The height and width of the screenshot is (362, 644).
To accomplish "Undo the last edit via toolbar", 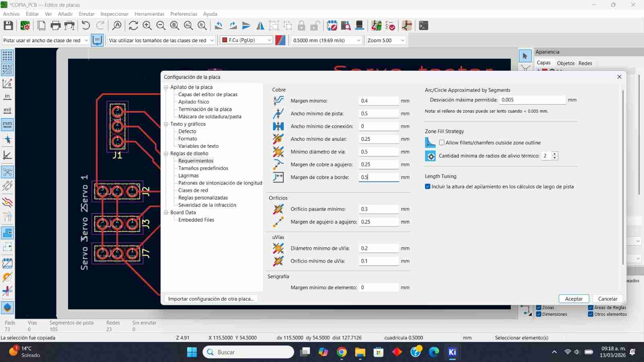I will 86,26.
